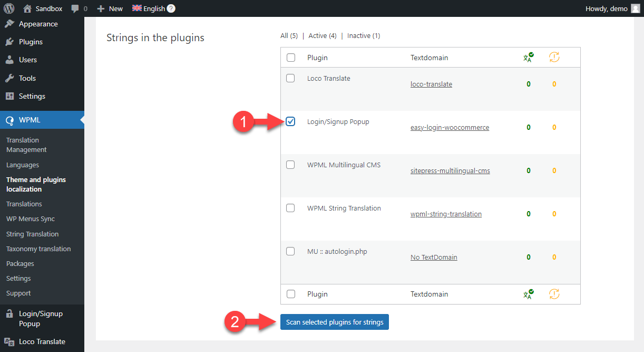Filter plugins by Inactive (1)

pos(364,36)
